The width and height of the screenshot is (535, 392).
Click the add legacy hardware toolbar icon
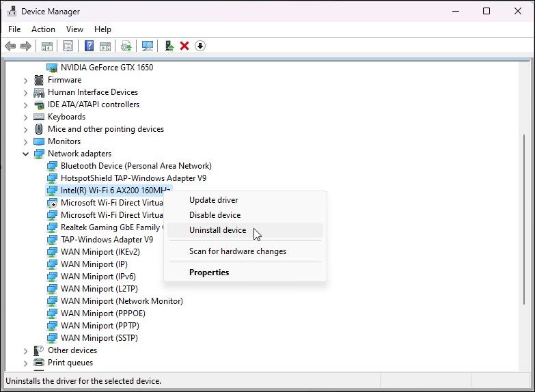[169, 46]
